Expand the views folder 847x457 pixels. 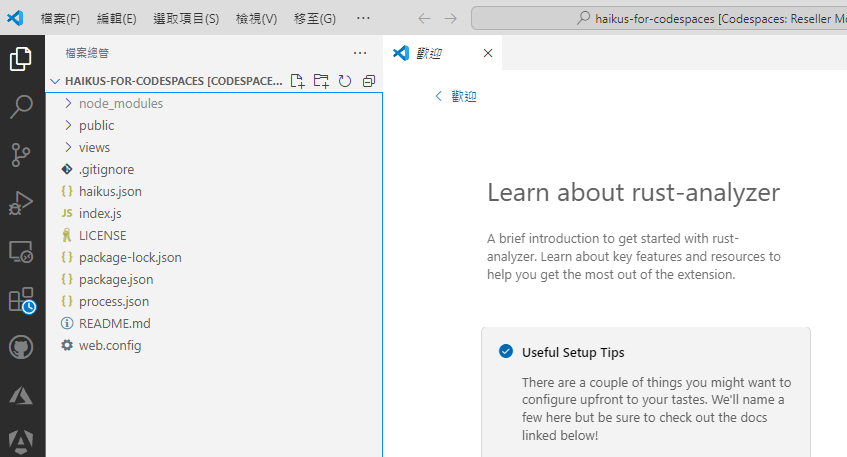(214, 147)
